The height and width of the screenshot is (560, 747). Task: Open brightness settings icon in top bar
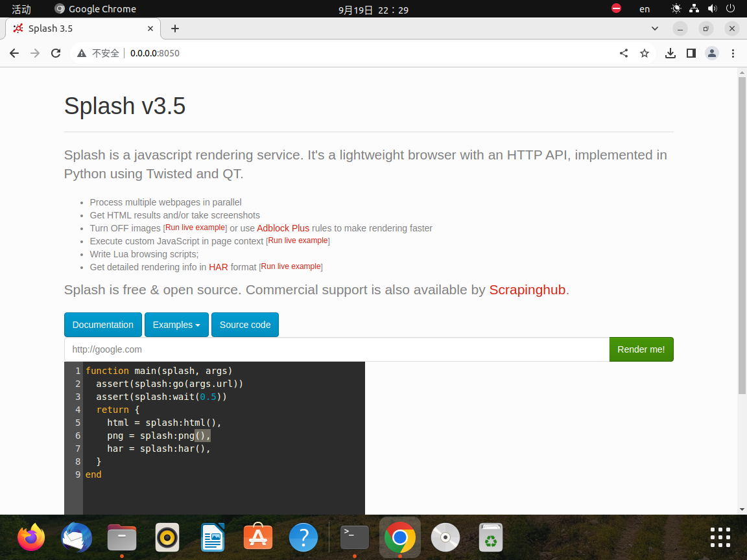click(x=676, y=8)
